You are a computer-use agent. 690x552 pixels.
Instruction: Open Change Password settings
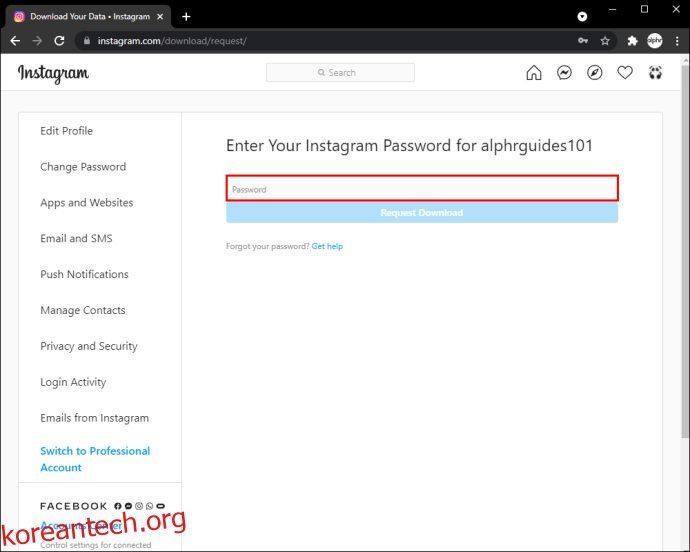83,167
